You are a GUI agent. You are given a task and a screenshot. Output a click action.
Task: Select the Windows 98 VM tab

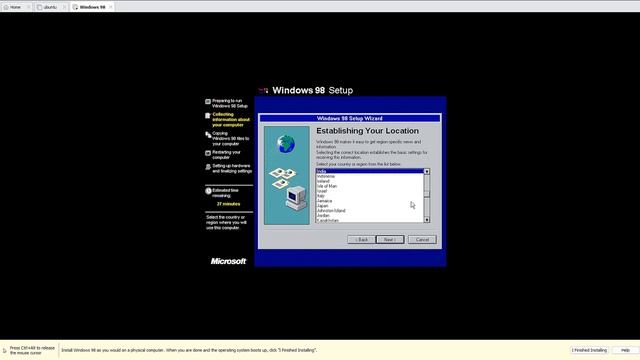coord(92,7)
